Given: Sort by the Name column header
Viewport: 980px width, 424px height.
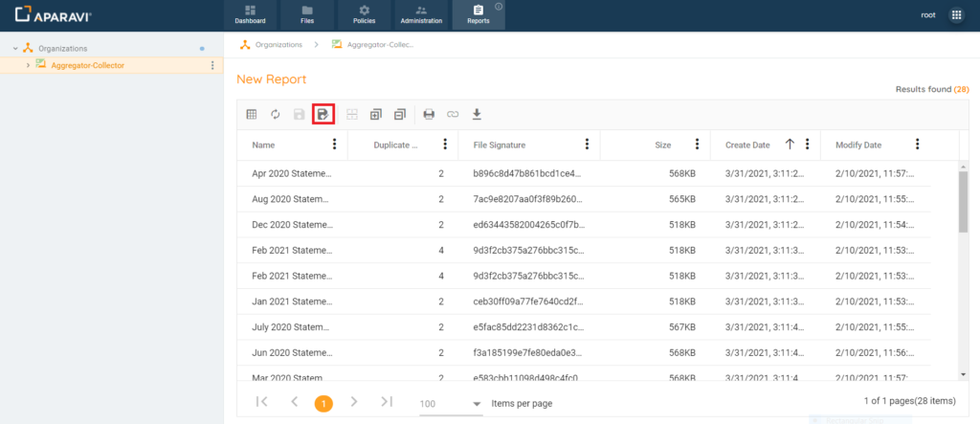Looking at the screenshot, I should pyautogui.click(x=263, y=145).
